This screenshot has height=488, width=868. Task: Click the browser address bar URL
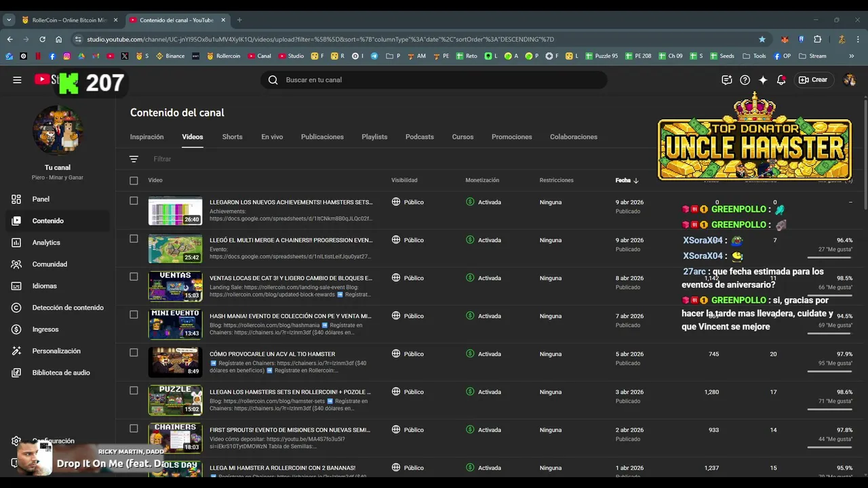[320, 39]
